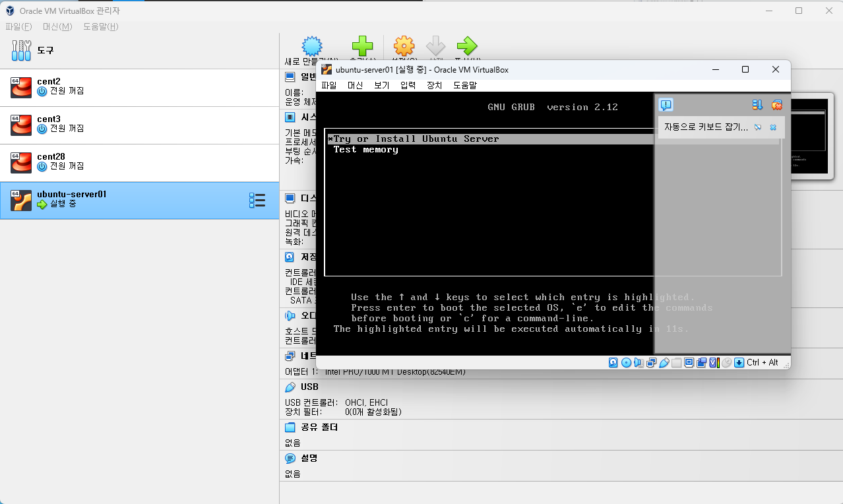Click the display status bar icon
This screenshot has height=504, width=843.
[689, 363]
